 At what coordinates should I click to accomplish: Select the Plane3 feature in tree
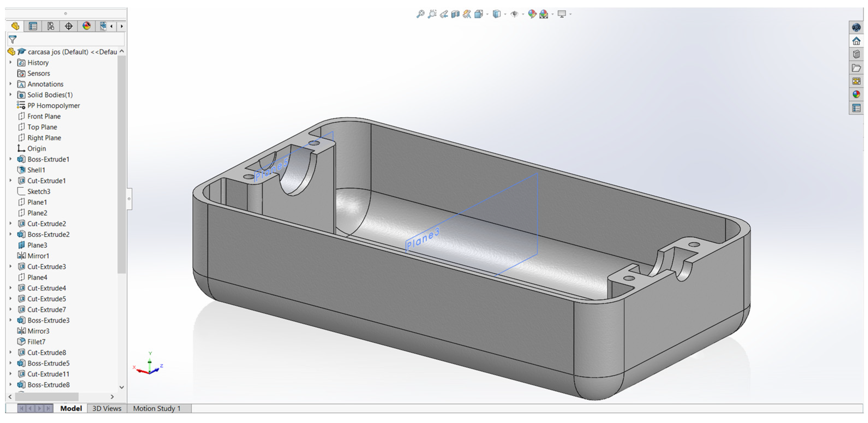pyautogui.click(x=37, y=245)
